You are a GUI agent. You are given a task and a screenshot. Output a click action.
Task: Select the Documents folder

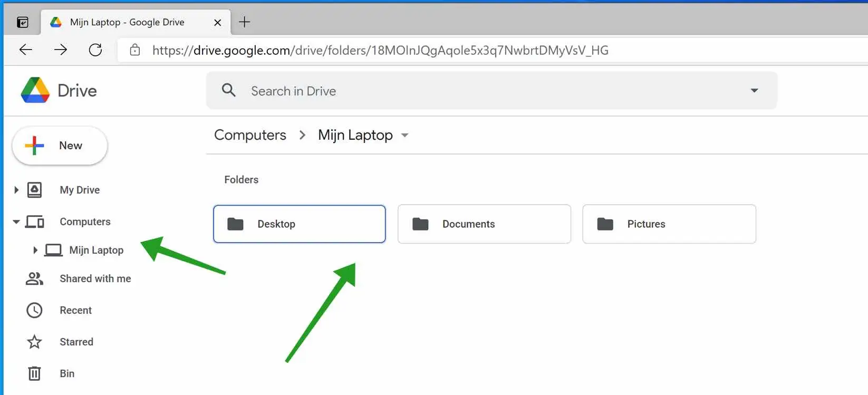pyautogui.click(x=484, y=224)
